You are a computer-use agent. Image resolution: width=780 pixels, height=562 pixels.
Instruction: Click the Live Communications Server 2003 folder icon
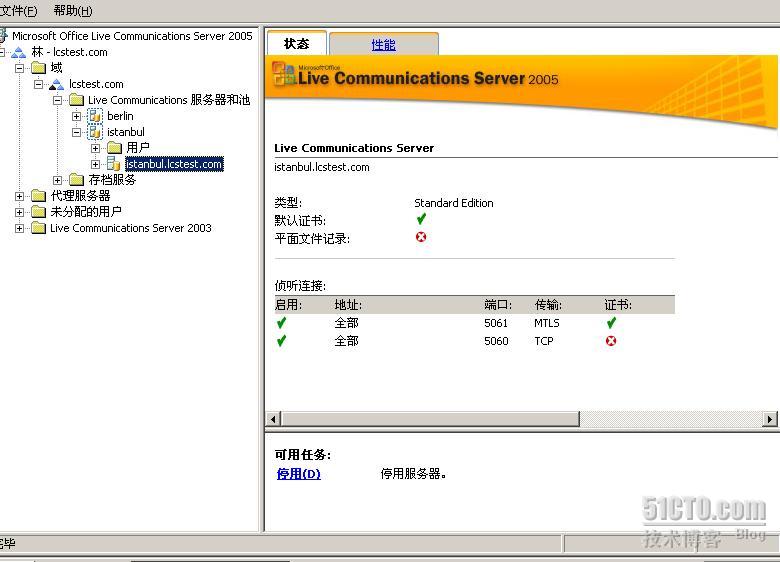coord(38,228)
